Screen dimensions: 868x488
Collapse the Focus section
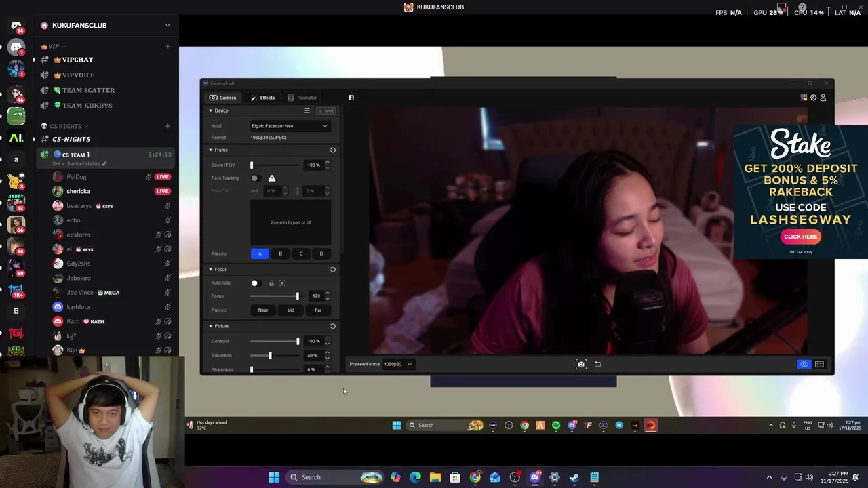[210, 269]
